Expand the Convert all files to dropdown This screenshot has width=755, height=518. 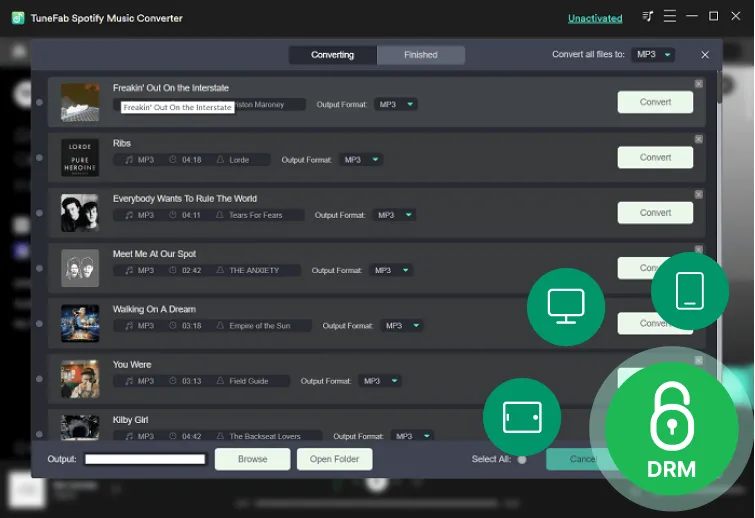pyautogui.click(x=653, y=54)
